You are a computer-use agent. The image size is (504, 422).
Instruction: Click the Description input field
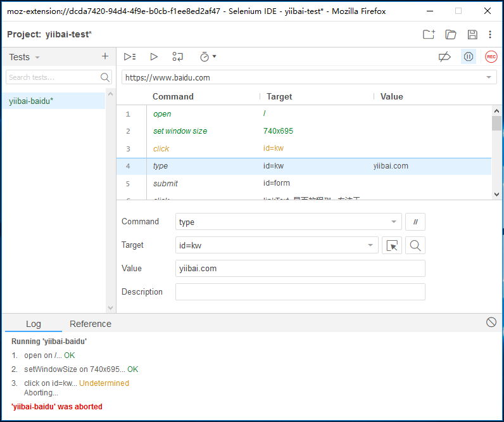pos(300,291)
